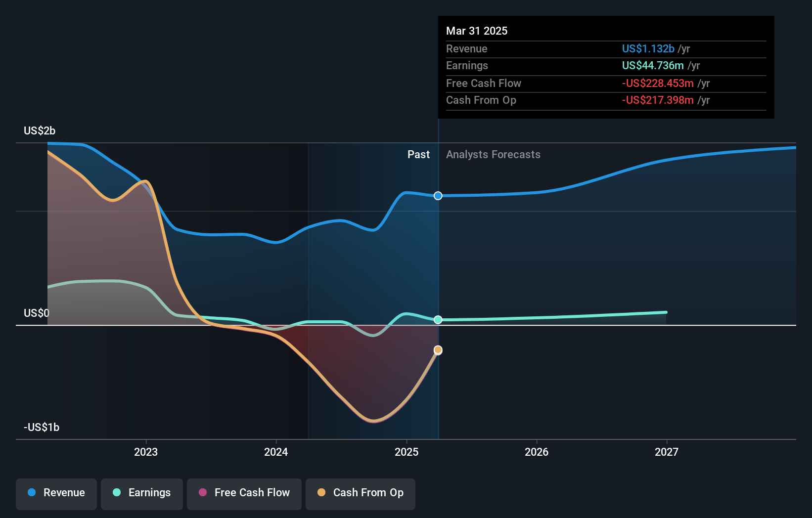This screenshot has height=518, width=812.
Task: Click the Earnings row label in tooltip
Action: tap(467, 65)
